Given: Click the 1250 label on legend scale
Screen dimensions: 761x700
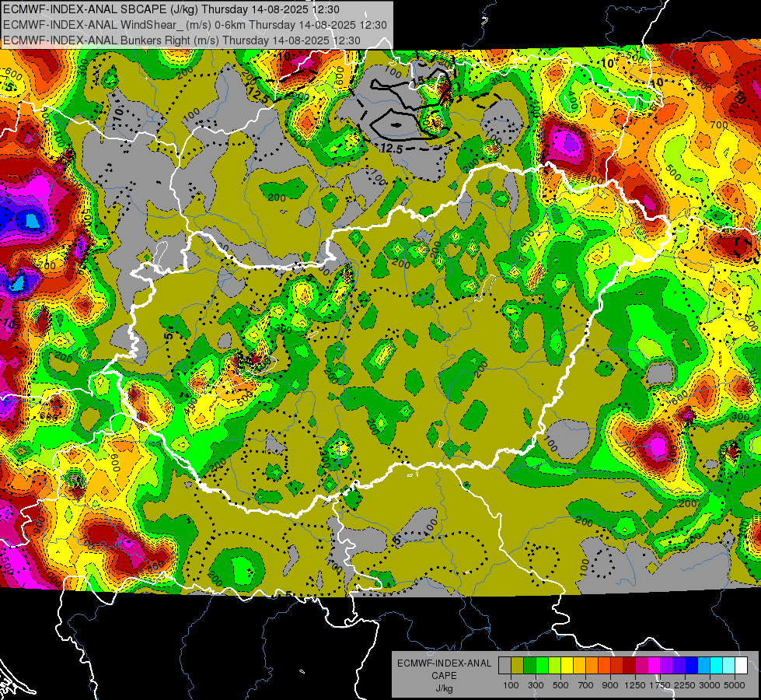Looking at the screenshot, I should pos(635,685).
